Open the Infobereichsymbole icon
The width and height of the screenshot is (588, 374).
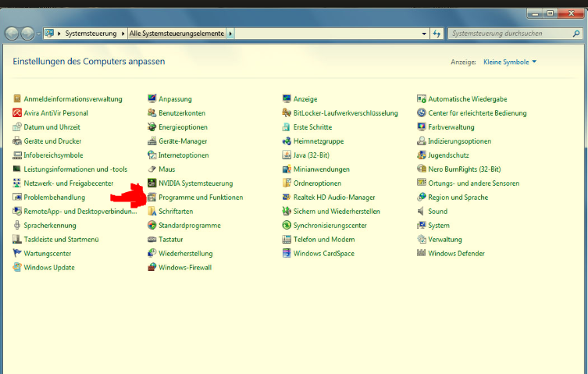(x=17, y=155)
